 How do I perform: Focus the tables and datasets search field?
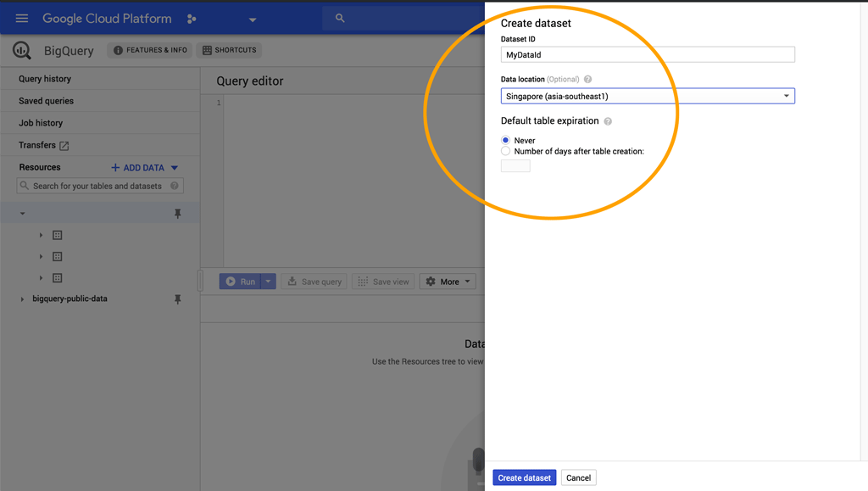(100, 186)
